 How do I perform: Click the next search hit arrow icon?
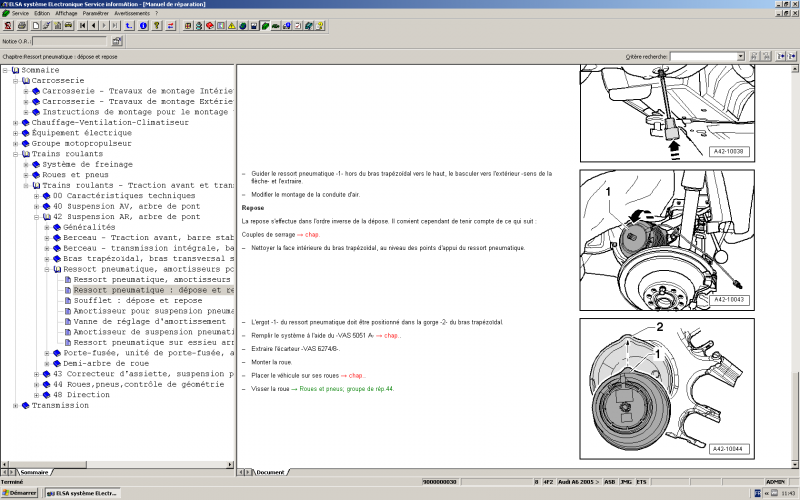coord(791,56)
